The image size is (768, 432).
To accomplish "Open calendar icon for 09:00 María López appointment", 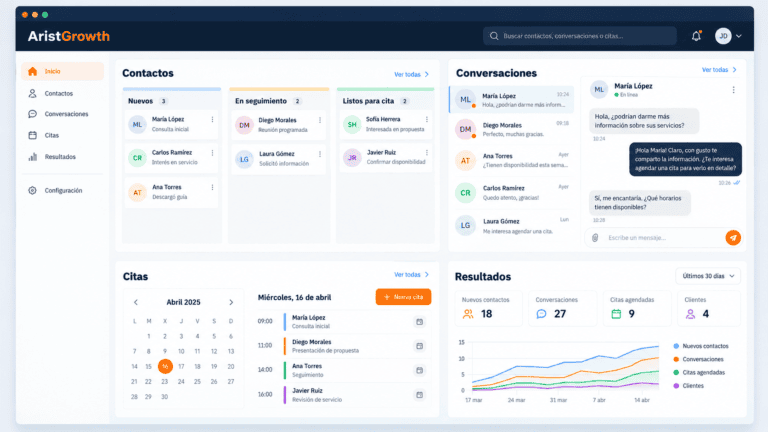I will 419,322.
